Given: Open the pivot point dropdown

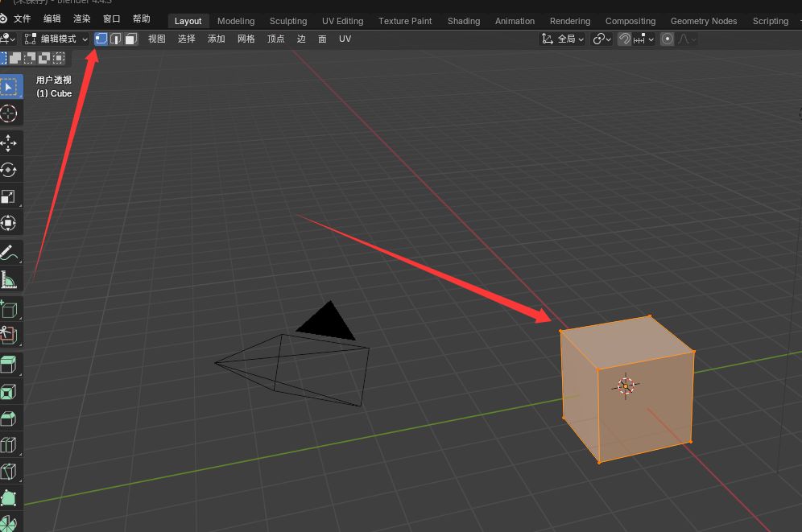Looking at the screenshot, I should (x=601, y=39).
